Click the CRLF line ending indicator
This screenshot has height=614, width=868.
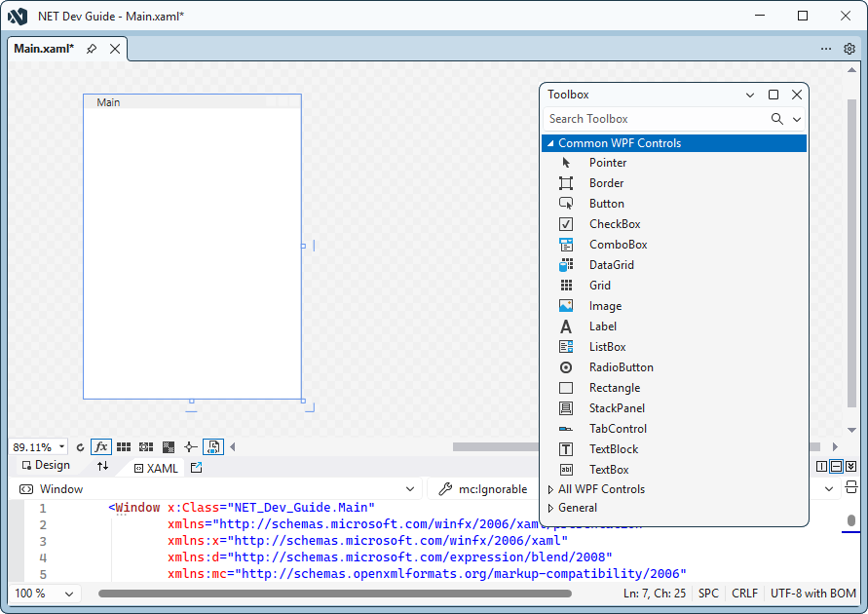pyautogui.click(x=744, y=594)
